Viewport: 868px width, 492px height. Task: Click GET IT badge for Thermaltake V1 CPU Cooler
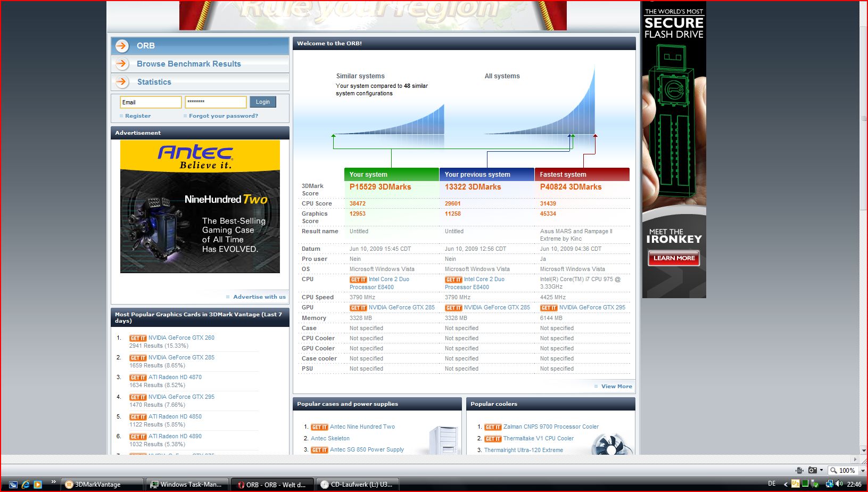point(493,439)
